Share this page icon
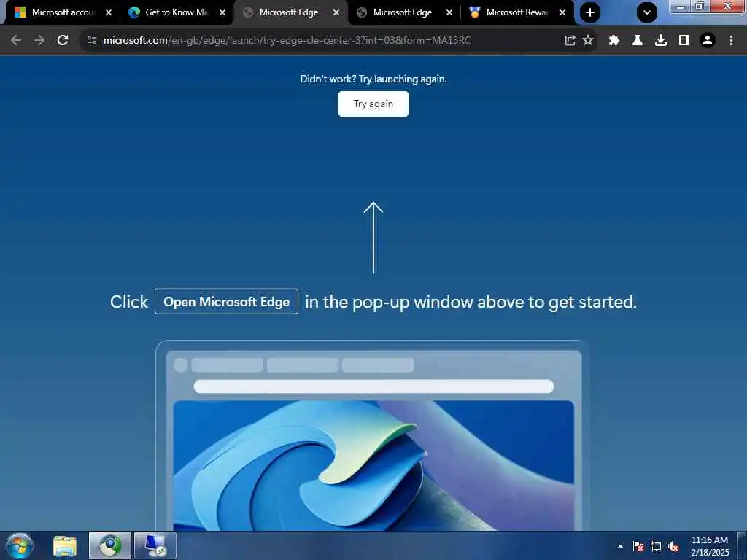 pyautogui.click(x=570, y=41)
